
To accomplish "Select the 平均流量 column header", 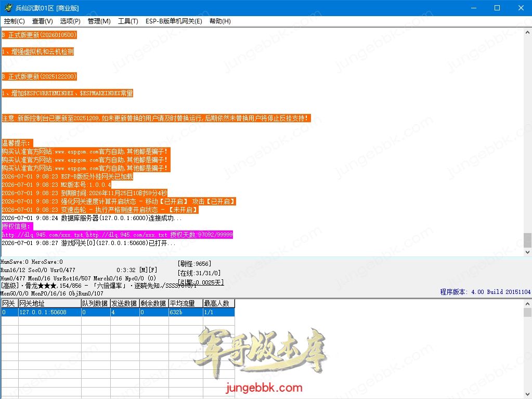I will click(186, 303).
